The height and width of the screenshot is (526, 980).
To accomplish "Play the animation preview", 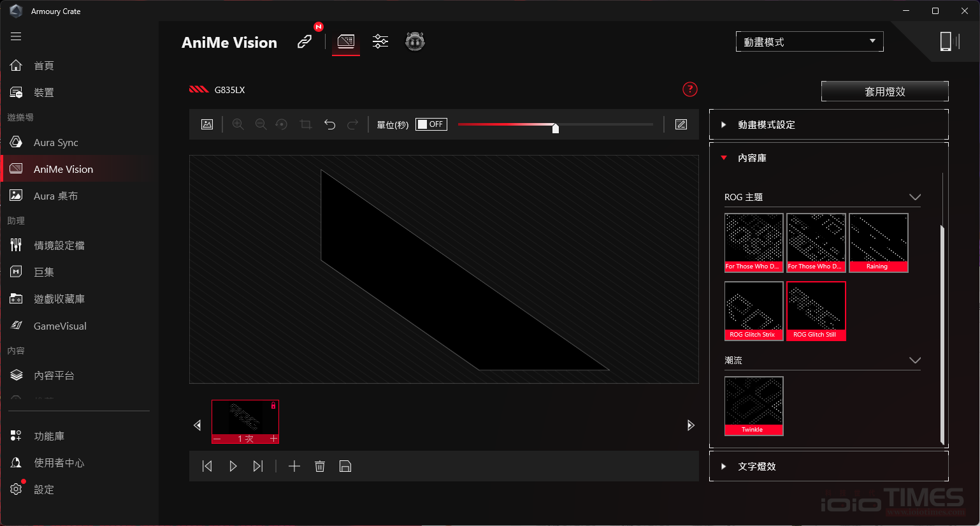I will coord(233,466).
